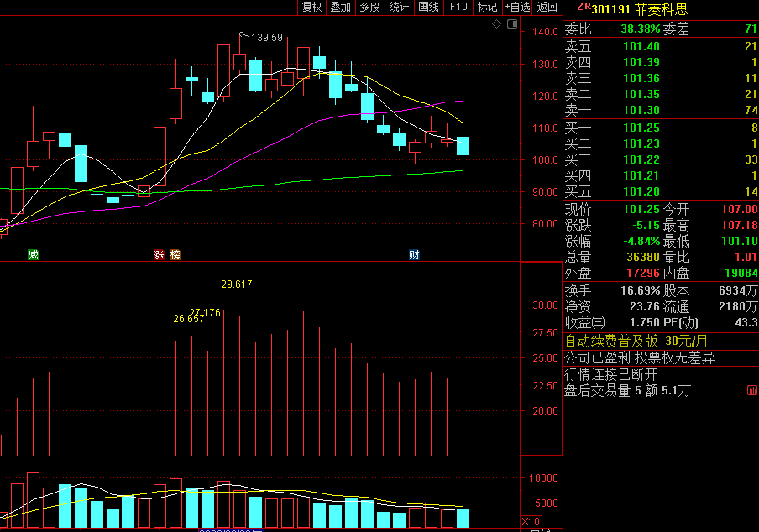Click the 行情连接已断开 status message

pyautogui.click(x=611, y=374)
